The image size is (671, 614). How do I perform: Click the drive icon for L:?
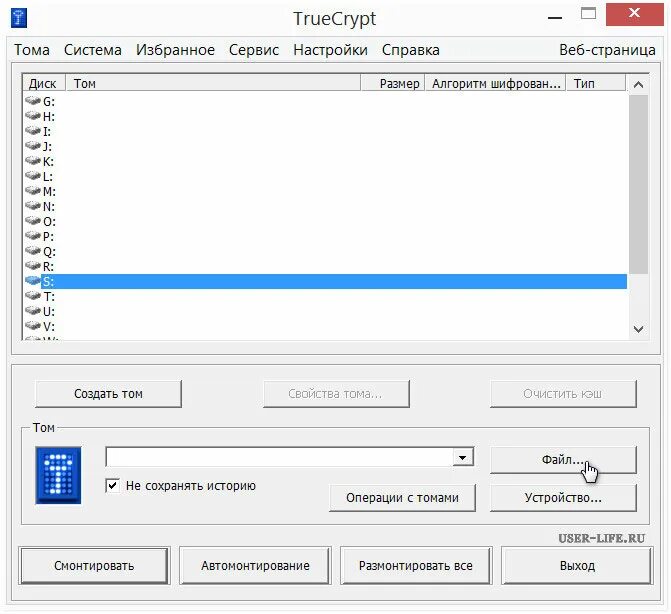tap(33, 176)
